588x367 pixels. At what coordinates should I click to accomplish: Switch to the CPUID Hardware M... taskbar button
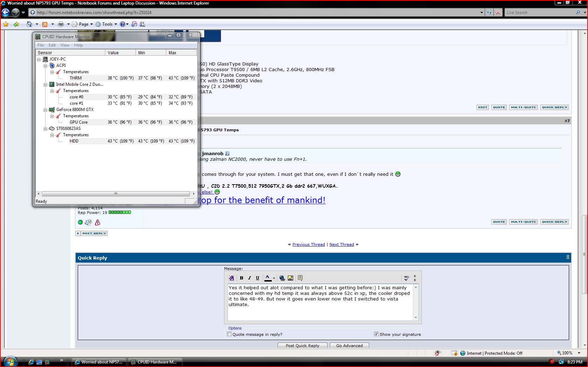155,362
